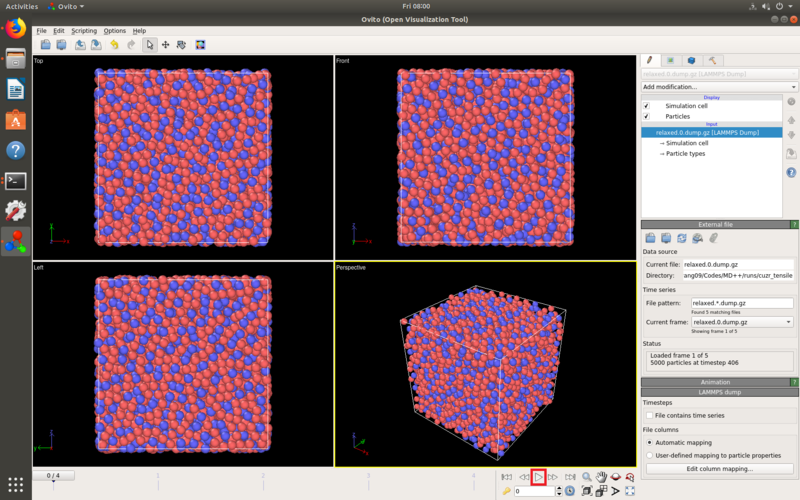This screenshot has height=500, width=800.
Task: Activate the orbit camera tool
Action: point(616,477)
